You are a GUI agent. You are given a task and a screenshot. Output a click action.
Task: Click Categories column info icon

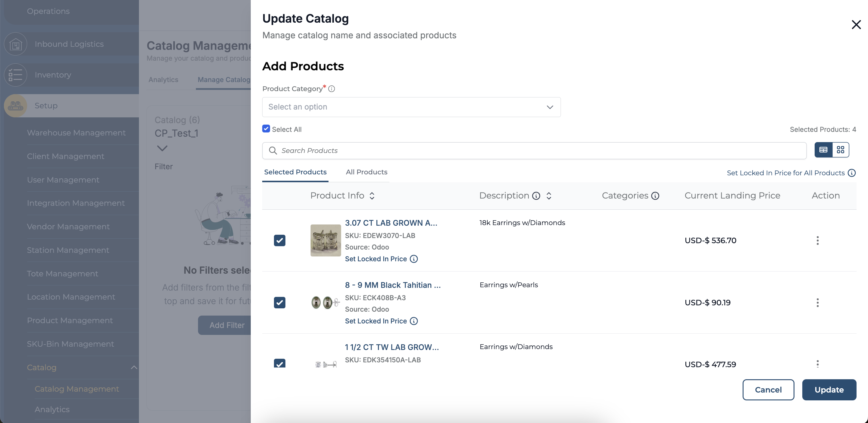point(655,196)
